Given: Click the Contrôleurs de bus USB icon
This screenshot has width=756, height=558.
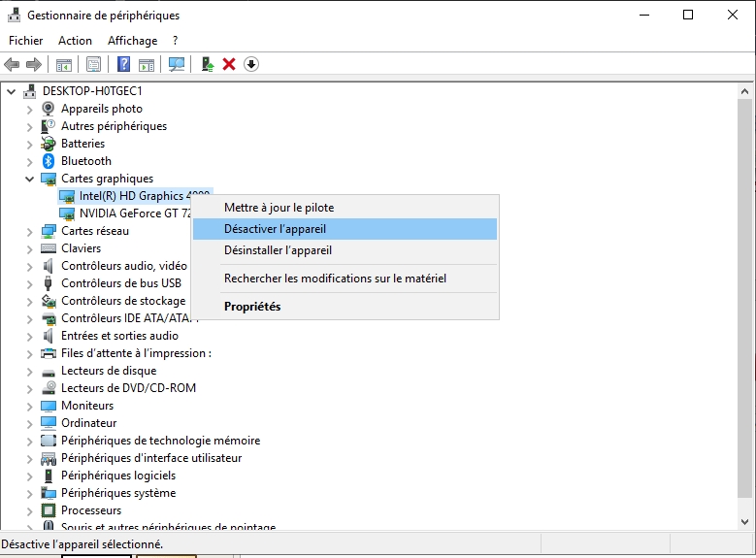Looking at the screenshot, I should pyautogui.click(x=49, y=283).
